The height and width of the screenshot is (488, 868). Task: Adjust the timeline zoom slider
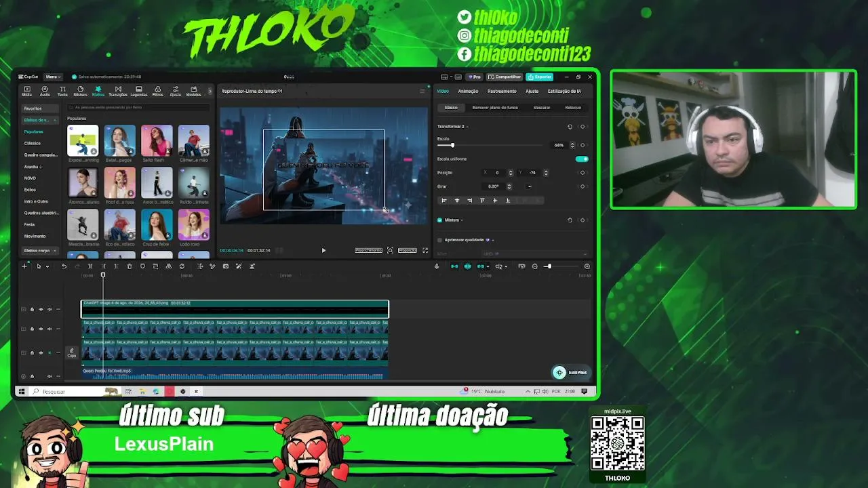[x=548, y=266]
